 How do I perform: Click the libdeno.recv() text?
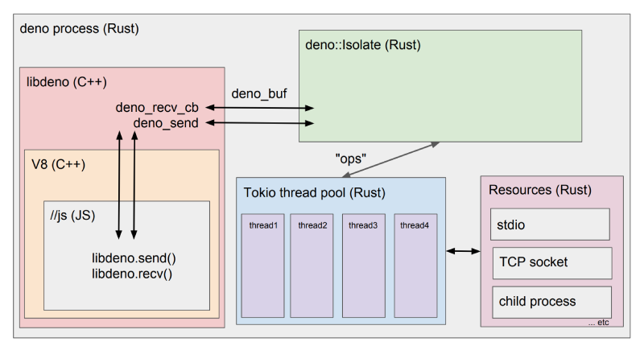pyautogui.click(x=132, y=274)
